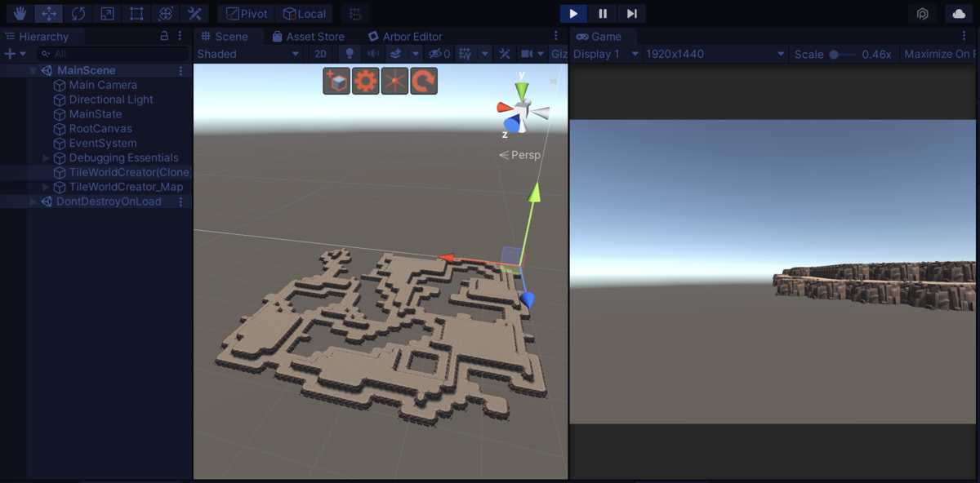
Task: Toggle scene audio mute
Action: tap(373, 54)
